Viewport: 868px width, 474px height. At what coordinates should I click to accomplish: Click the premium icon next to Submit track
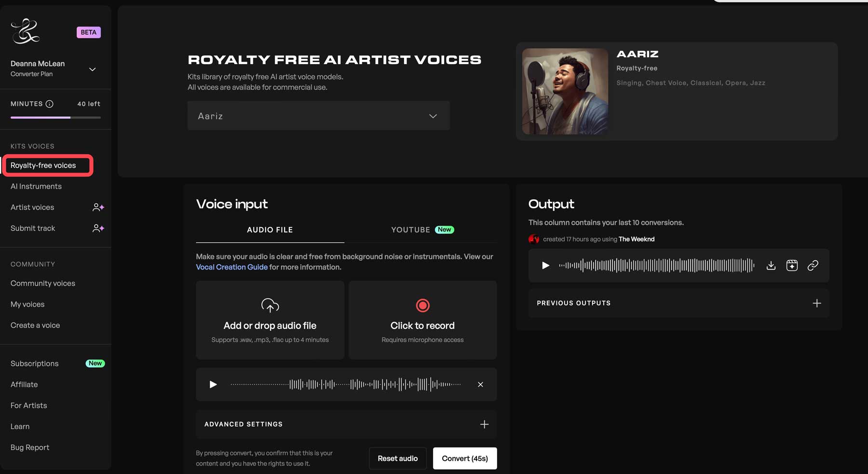(x=98, y=228)
